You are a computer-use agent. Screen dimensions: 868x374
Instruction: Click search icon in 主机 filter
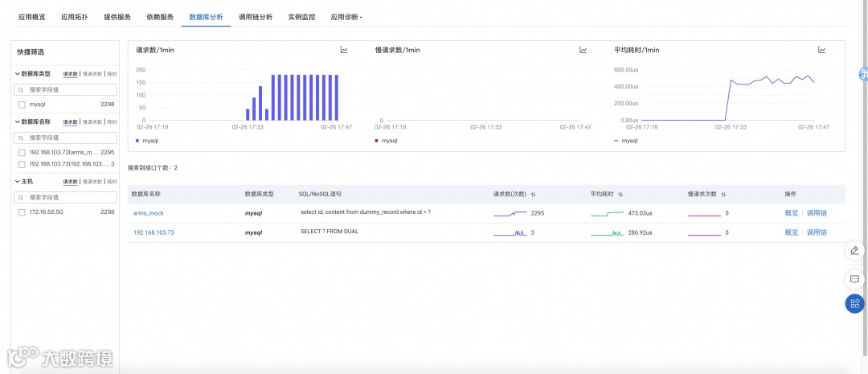pyautogui.click(x=21, y=197)
